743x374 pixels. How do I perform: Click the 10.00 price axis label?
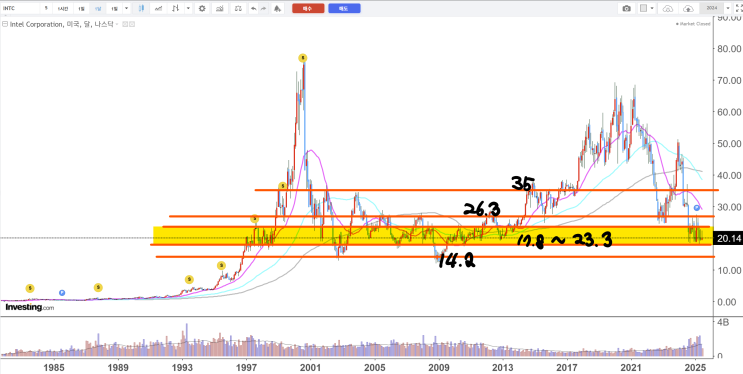729,270
